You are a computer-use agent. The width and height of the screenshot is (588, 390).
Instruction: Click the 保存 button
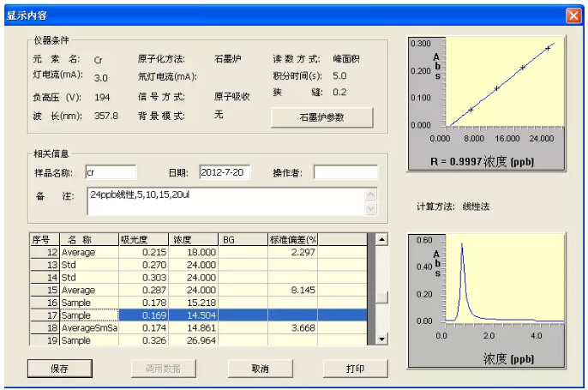pyautogui.click(x=58, y=369)
